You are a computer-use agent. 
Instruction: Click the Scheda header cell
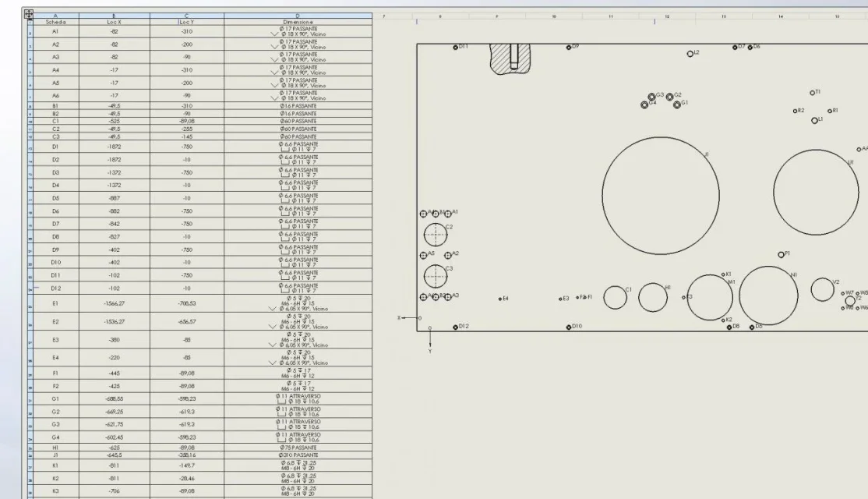tap(56, 22)
